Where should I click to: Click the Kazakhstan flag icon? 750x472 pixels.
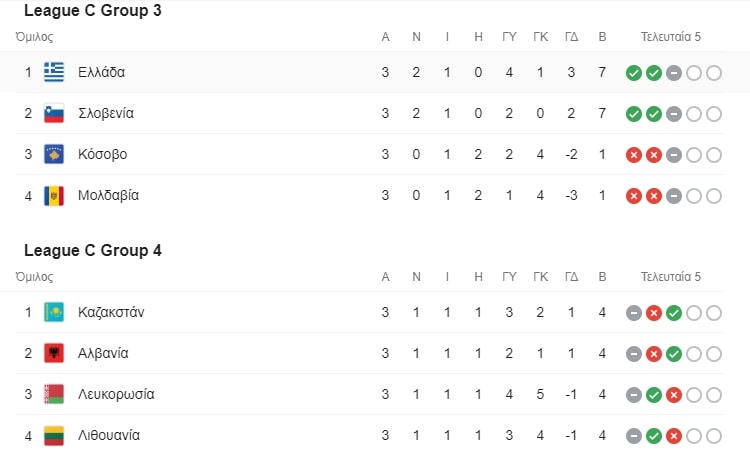pos(54,312)
